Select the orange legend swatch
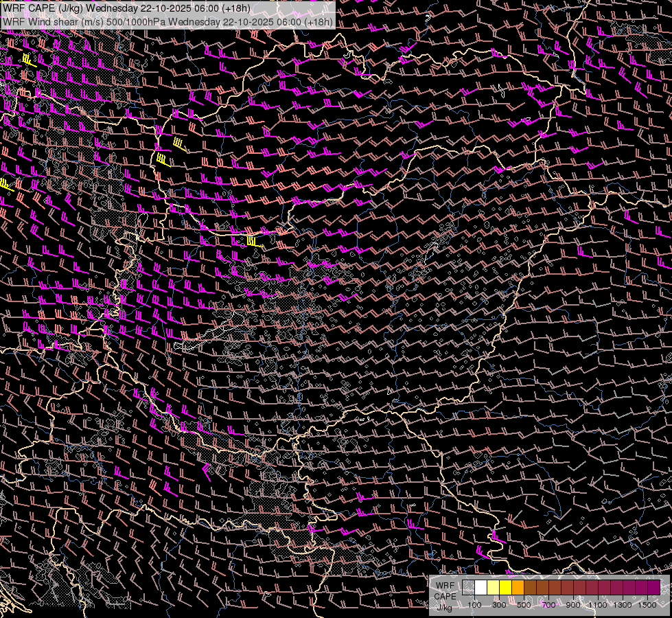Screen dimensions: 672x618 [x=518, y=588]
